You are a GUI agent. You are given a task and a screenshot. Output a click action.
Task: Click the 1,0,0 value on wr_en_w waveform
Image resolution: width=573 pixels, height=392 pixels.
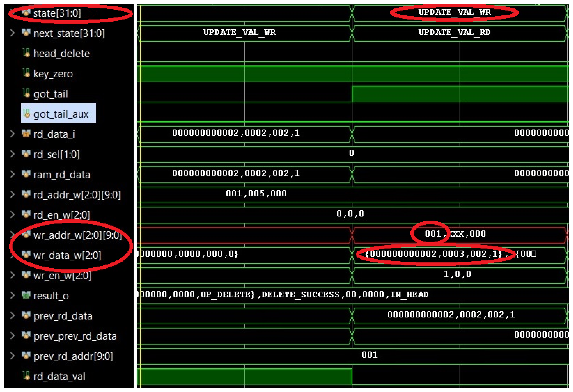[x=457, y=274]
